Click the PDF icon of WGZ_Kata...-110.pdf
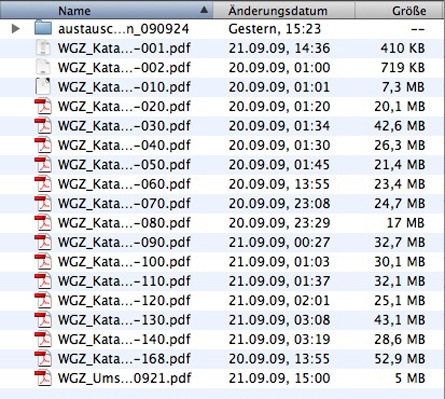 pos(43,281)
